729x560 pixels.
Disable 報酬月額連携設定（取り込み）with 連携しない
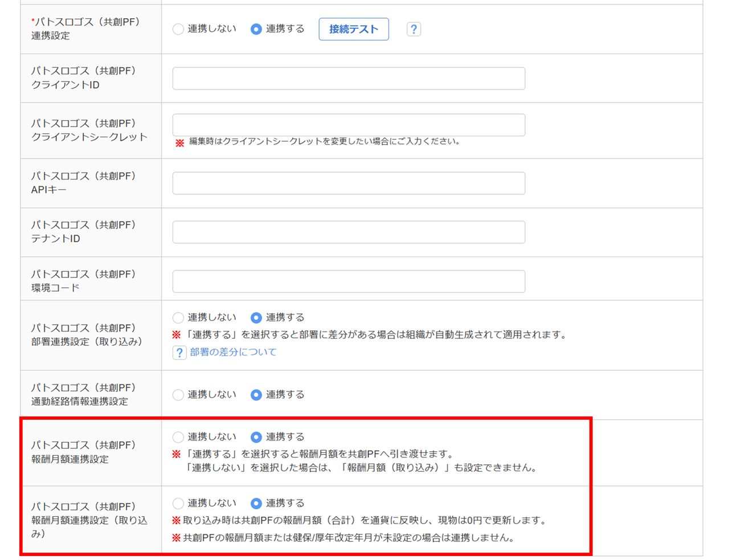coord(178,504)
